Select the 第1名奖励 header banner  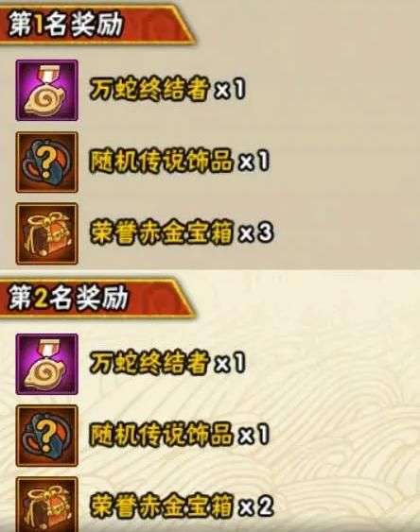click(x=96, y=25)
